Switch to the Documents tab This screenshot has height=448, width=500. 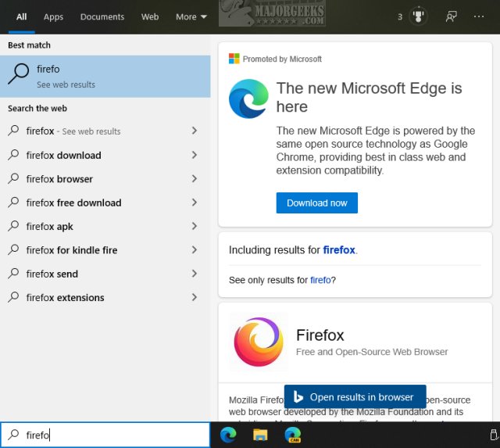point(102,16)
